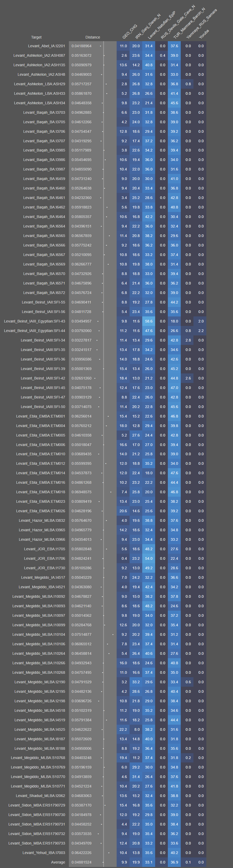This screenshot has width=233, height=868.
Task: Click row label Levant_Ashkelon_LBA:ASH34
Action: click(39, 103)
